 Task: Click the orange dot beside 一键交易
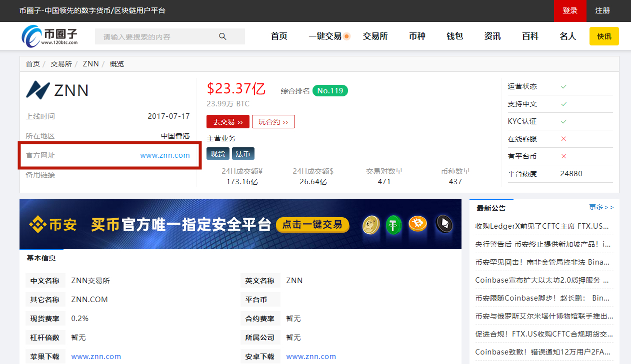346,36
